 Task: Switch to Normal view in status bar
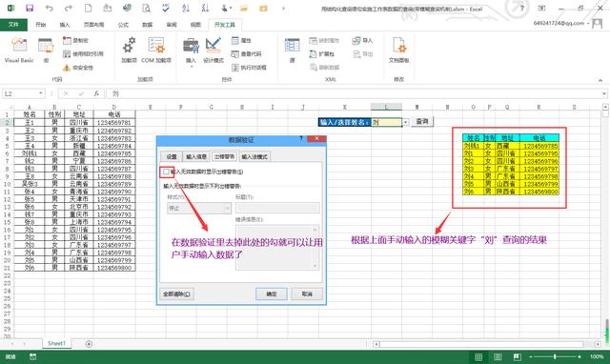click(x=478, y=356)
